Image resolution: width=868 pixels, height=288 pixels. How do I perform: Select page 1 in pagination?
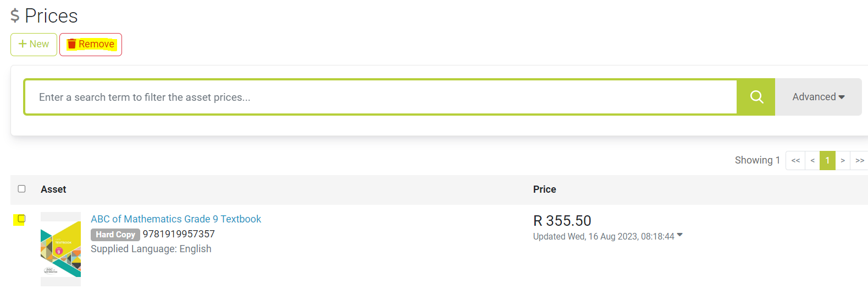[827, 160]
